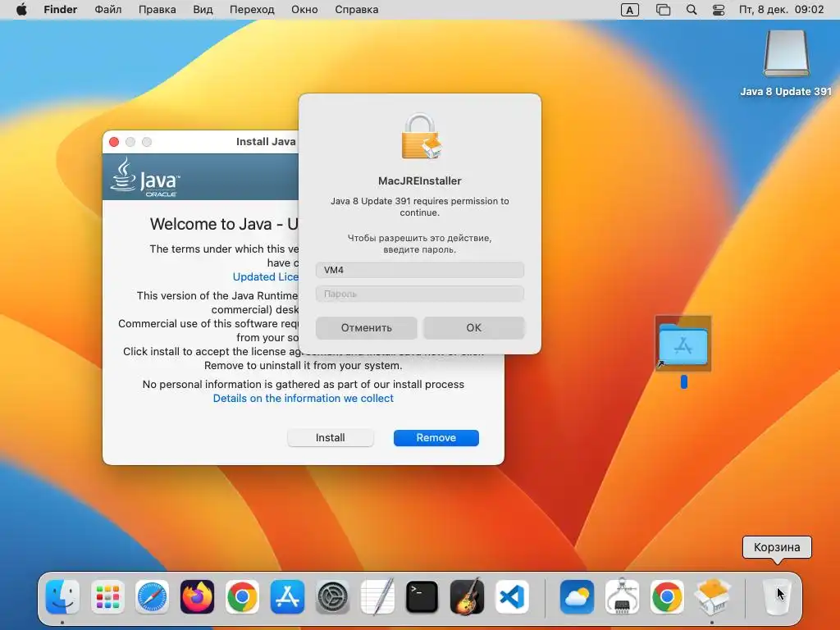Image resolution: width=840 pixels, height=630 pixels.
Task: Open App Store from the Dock
Action: [287, 596]
